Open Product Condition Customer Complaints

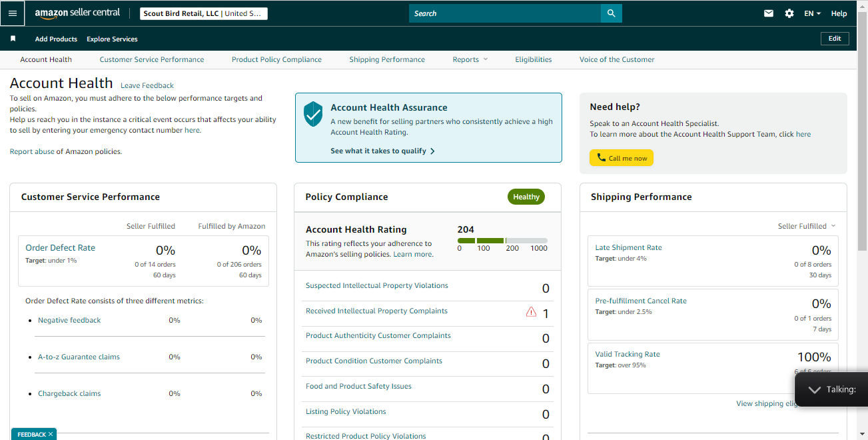point(374,361)
